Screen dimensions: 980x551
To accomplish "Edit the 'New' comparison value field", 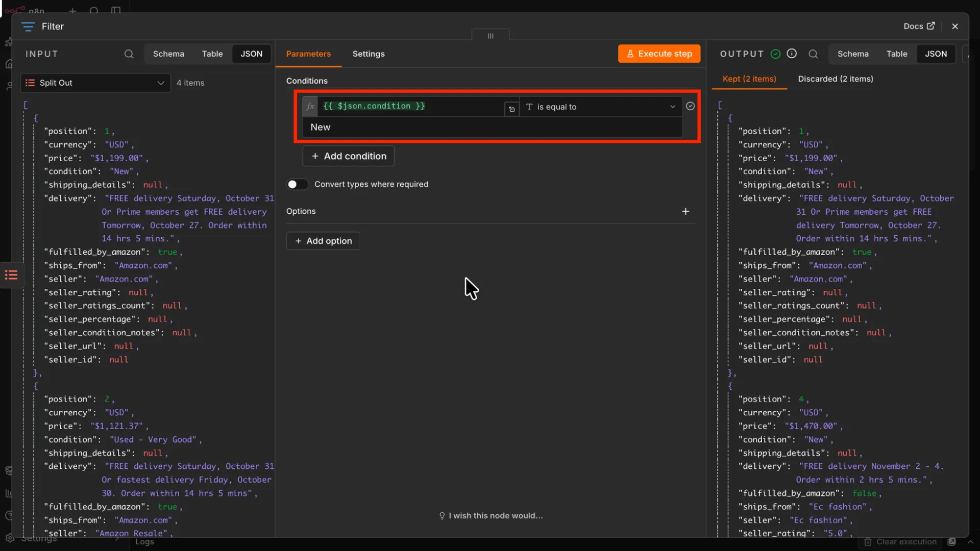I will click(493, 127).
